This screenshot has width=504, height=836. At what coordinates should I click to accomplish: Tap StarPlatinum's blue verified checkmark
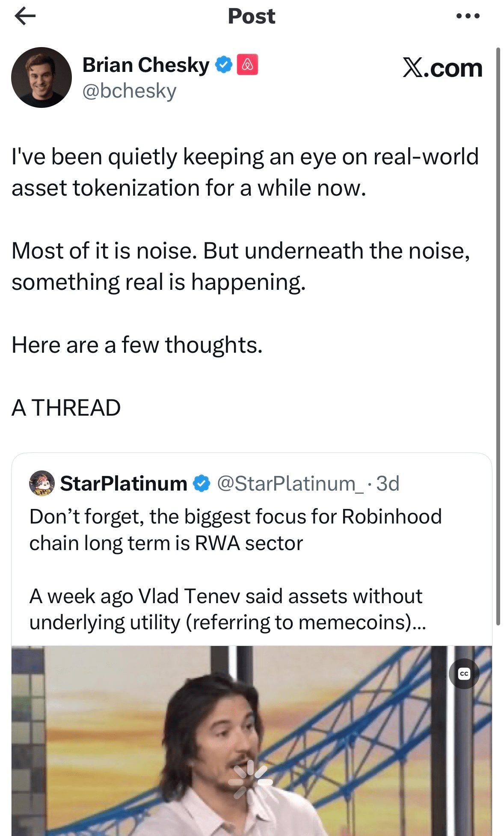(x=201, y=483)
